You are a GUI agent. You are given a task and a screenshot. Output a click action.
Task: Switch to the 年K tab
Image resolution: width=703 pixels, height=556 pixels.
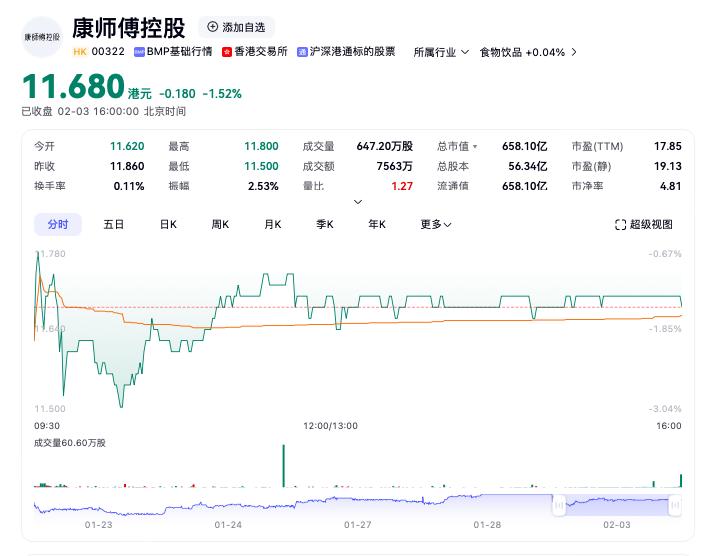pyautogui.click(x=377, y=224)
